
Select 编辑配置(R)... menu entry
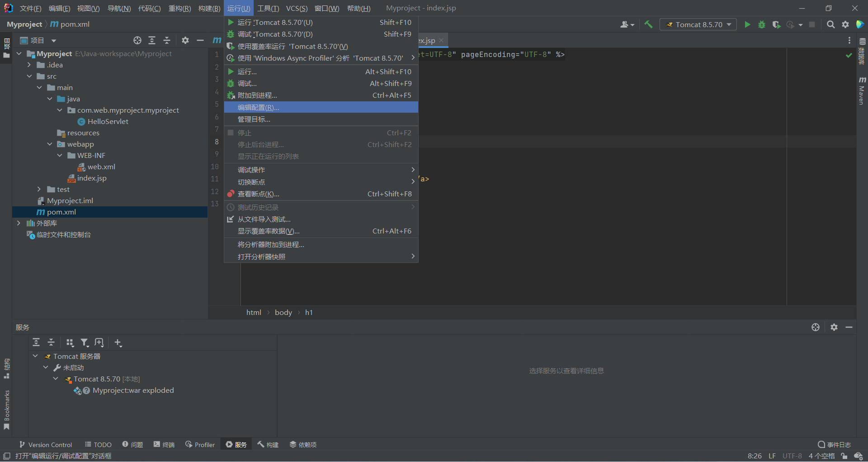[x=321, y=107]
